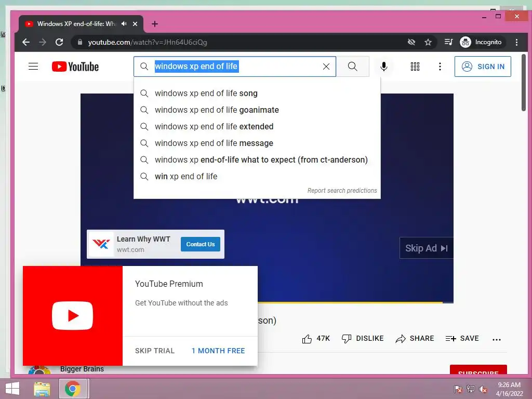Click the browser forward arrow
Screen dimensions: 532x399
pyautogui.click(x=43, y=42)
